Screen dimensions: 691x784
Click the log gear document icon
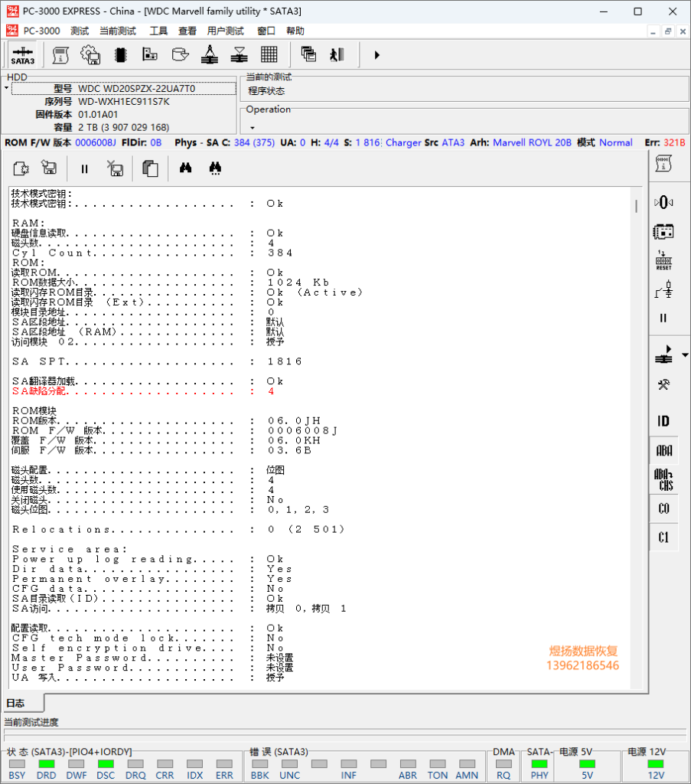point(21,168)
